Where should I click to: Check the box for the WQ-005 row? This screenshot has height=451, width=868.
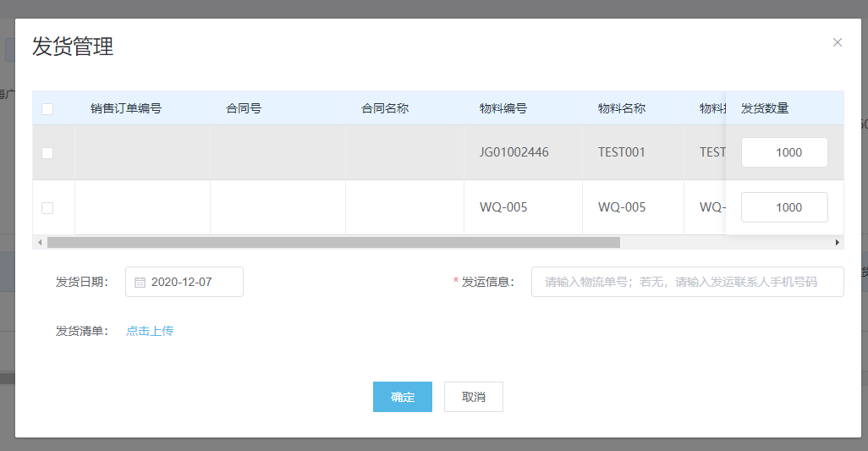click(x=47, y=208)
